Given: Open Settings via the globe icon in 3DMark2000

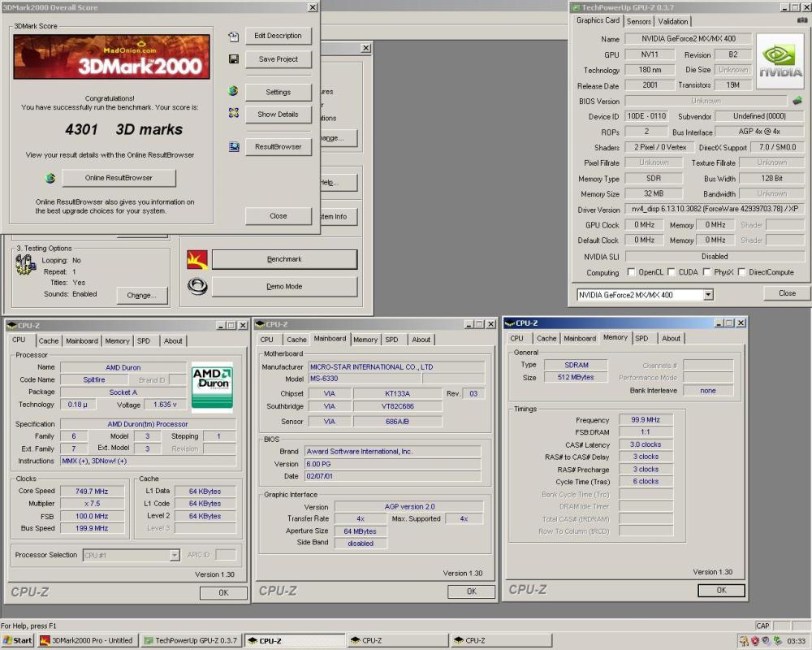Looking at the screenshot, I should (235, 91).
